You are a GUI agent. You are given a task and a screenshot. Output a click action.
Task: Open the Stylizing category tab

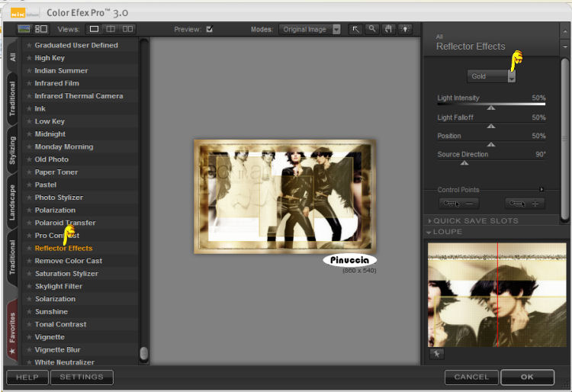[12, 152]
